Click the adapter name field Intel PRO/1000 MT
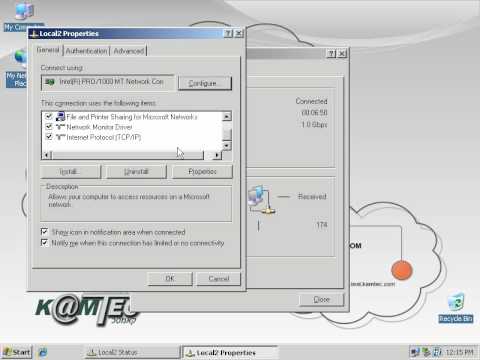The image size is (480, 360). point(107,82)
